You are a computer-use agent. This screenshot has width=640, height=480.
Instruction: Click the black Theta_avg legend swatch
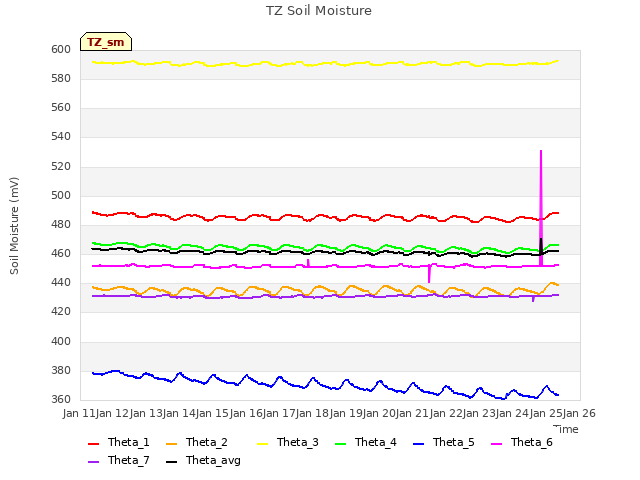point(171,462)
